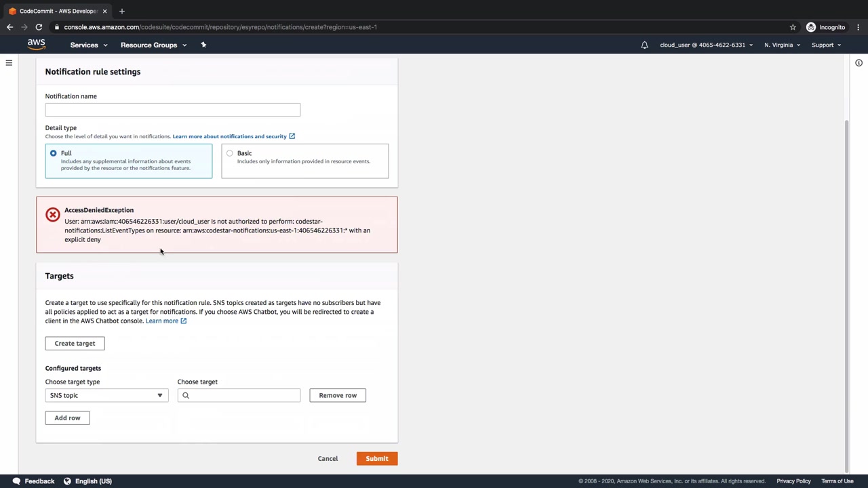This screenshot has width=868, height=488.
Task: Click the AccessDeniedException error title
Action: tap(99, 210)
